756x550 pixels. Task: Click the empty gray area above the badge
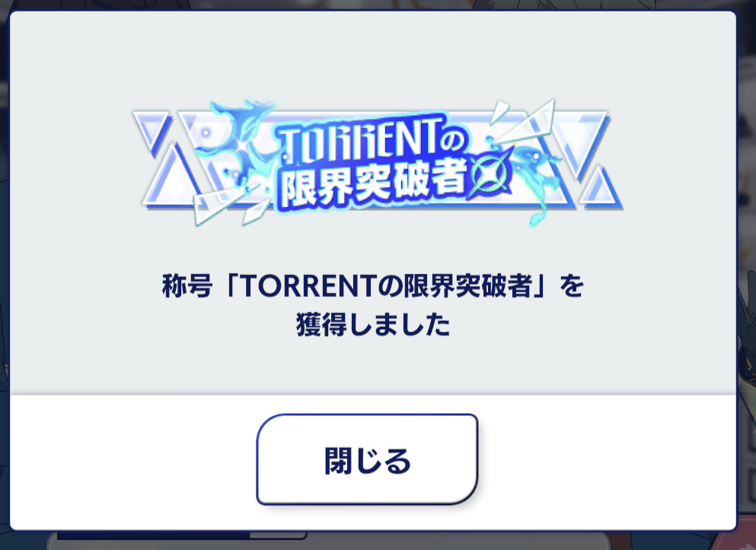tap(373, 53)
